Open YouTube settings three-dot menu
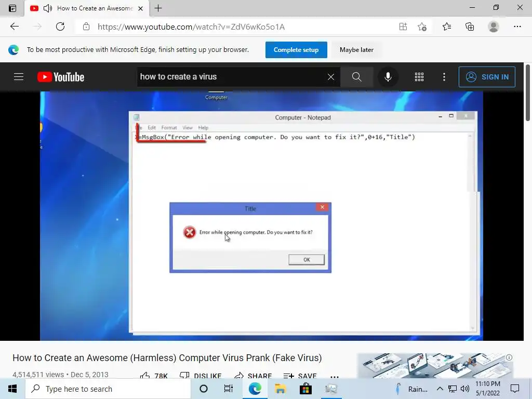Screen dimensions: 532x399 (444, 77)
